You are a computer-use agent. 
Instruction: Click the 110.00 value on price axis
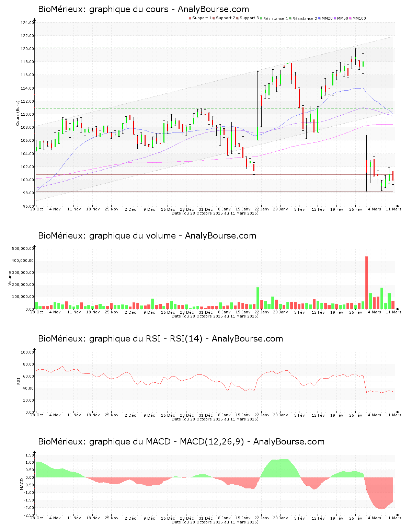pyautogui.click(x=27, y=115)
